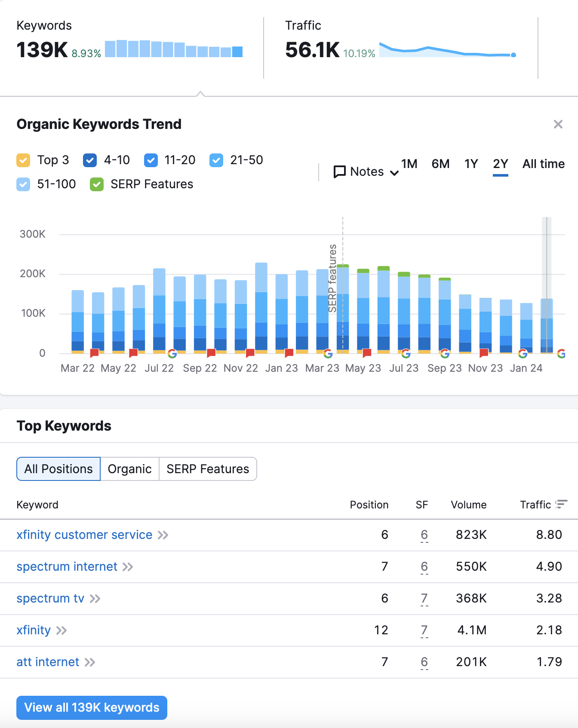The image size is (578, 728).
Task: Open the xfinity customer service keyword link
Action: 84,535
